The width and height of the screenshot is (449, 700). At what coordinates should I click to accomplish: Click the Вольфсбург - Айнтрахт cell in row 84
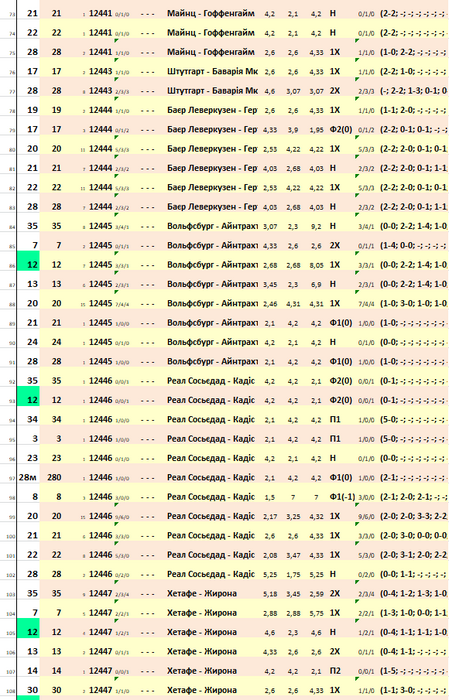[x=211, y=226]
